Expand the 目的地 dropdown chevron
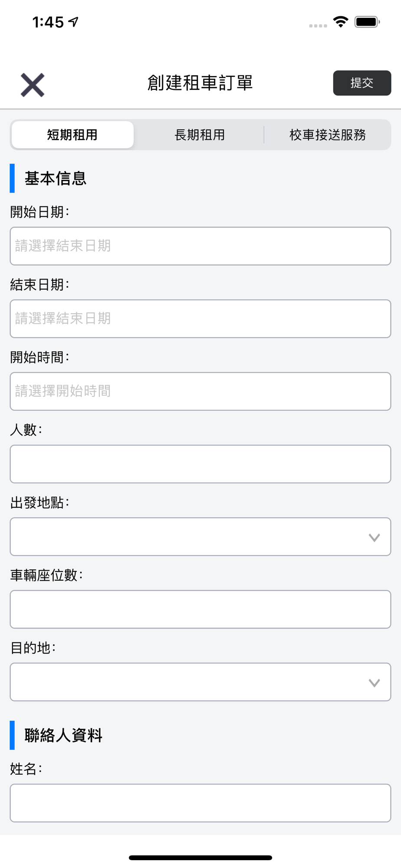 pos(374,683)
